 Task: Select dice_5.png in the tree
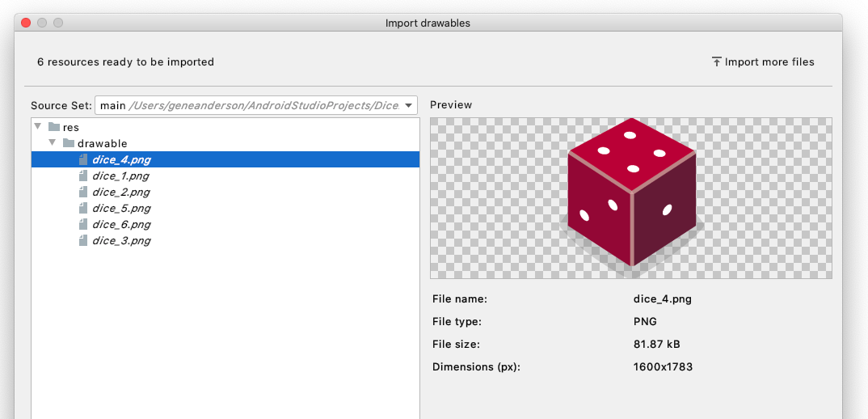pos(121,209)
